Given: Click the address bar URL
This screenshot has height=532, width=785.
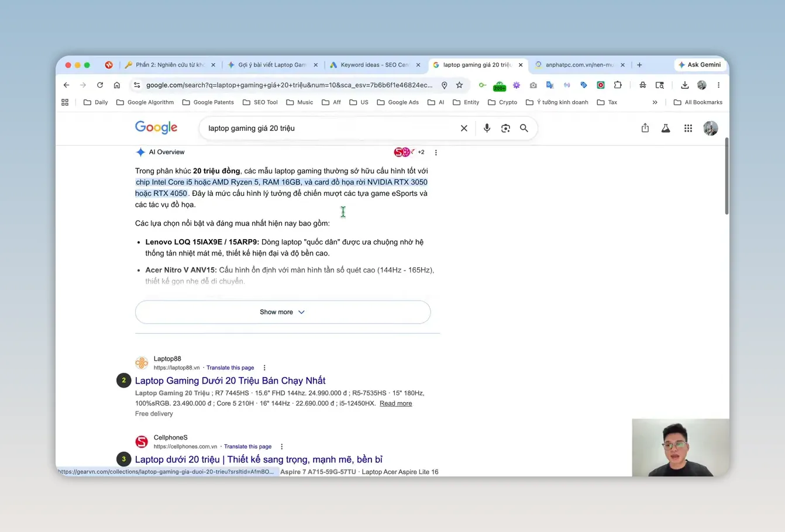Looking at the screenshot, I should click(x=290, y=85).
